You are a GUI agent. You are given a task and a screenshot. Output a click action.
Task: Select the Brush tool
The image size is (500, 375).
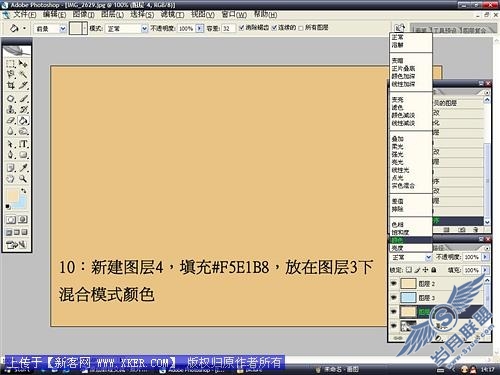pyautogui.click(x=23, y=99)
